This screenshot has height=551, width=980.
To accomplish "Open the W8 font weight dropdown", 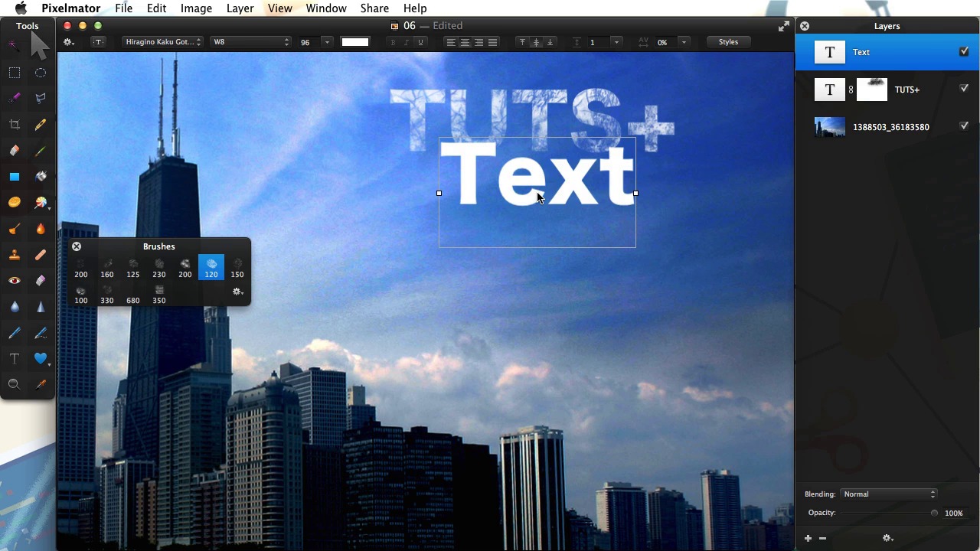I will 251,42.
